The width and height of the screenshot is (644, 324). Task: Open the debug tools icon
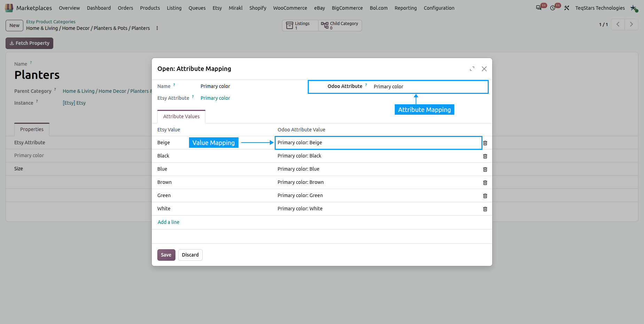pos(567,8)
